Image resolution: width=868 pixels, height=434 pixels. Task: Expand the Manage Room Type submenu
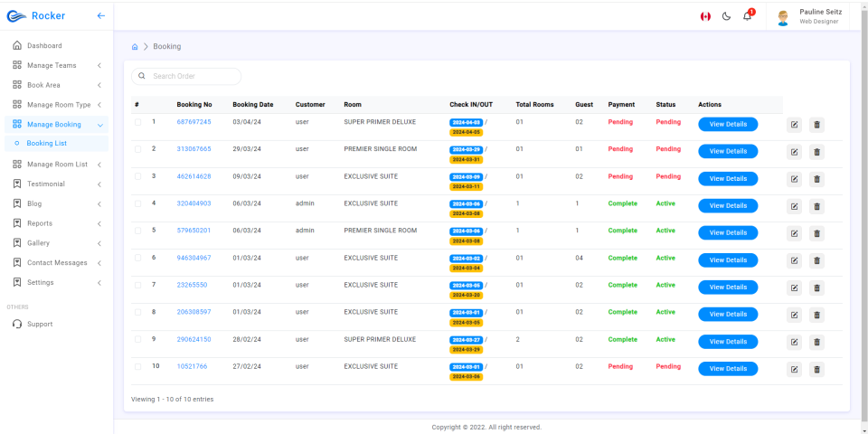coord(56,105)
